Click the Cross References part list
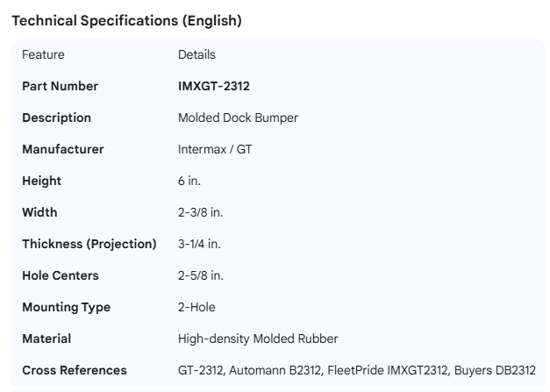 click(x=356, y=370)
